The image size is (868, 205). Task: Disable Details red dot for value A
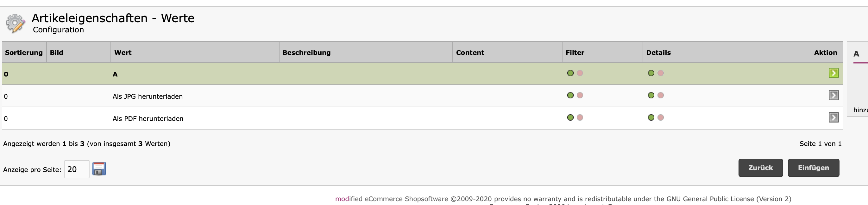[661, 73]
